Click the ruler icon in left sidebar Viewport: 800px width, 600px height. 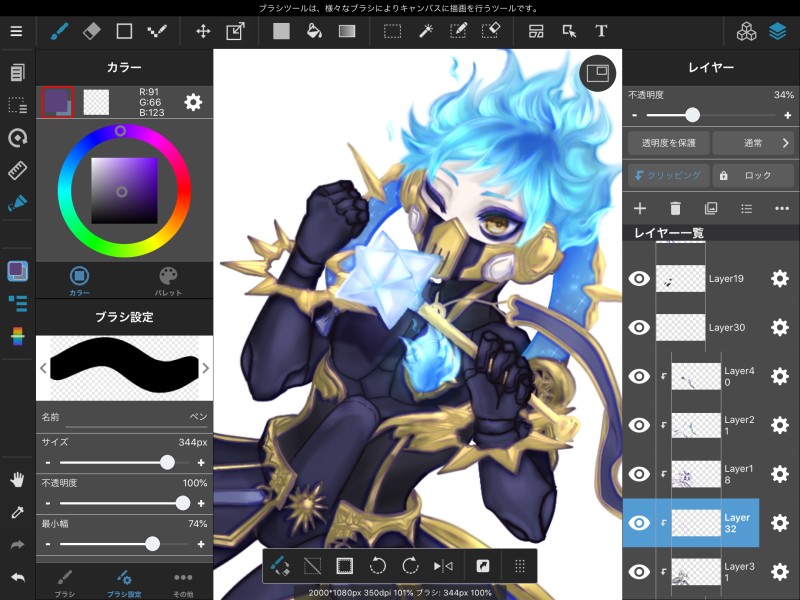pyautogui.click(x=17, y=171)
